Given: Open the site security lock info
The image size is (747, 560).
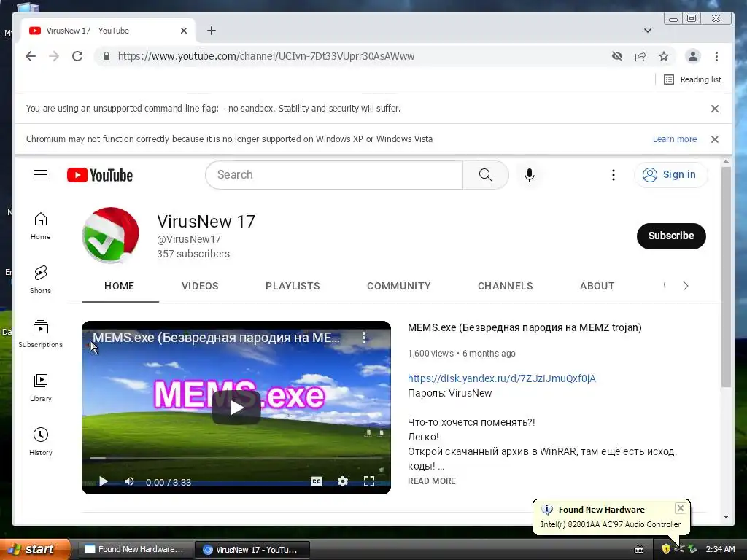Looking at the screenshot, I should coord(107,56).
